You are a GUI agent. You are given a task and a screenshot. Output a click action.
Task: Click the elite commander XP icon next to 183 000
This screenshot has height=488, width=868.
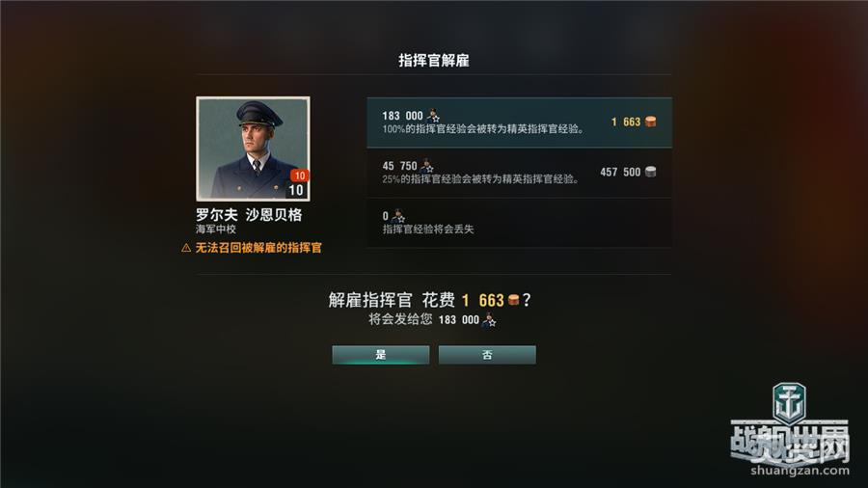click(x=433, y=116)
